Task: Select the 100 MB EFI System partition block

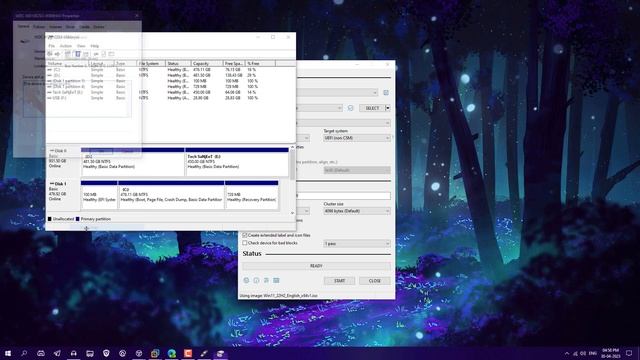Action: click(99, 195)
